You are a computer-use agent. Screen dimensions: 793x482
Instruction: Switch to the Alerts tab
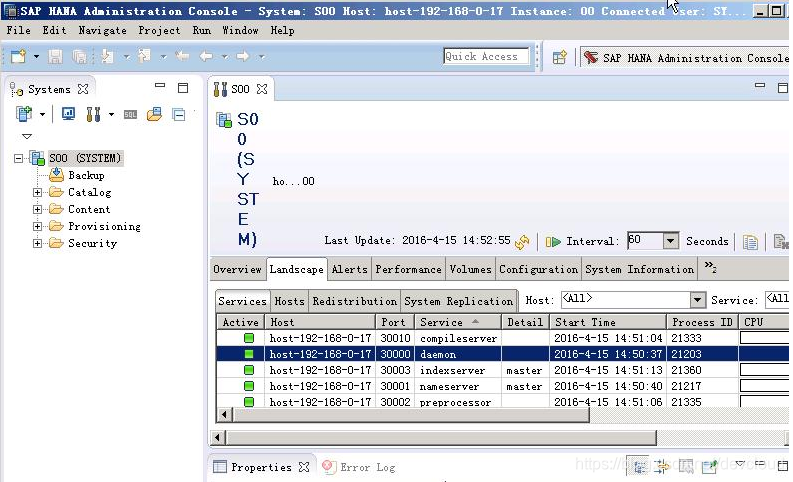pos(349,269)
